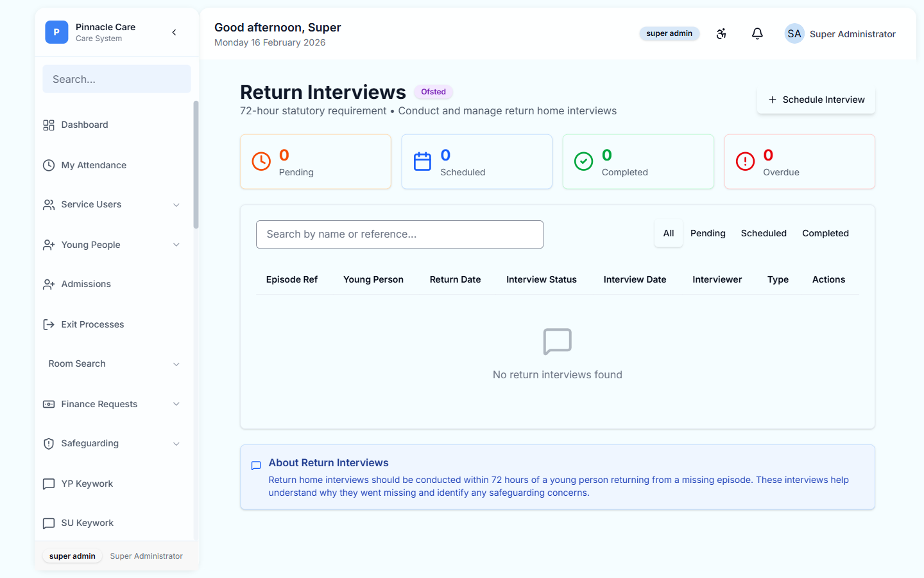
Task: Click the Pinnacle Care logo
Action: 56,31
